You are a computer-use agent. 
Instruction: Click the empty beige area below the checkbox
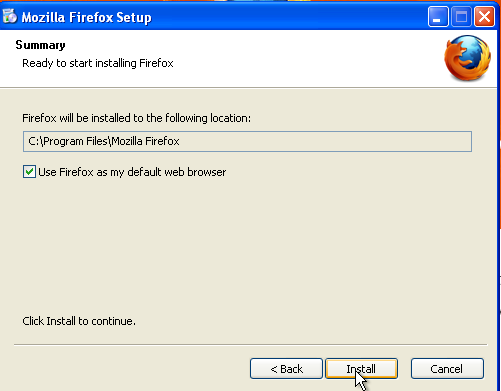pyautogui.click(x=247, y=247)
